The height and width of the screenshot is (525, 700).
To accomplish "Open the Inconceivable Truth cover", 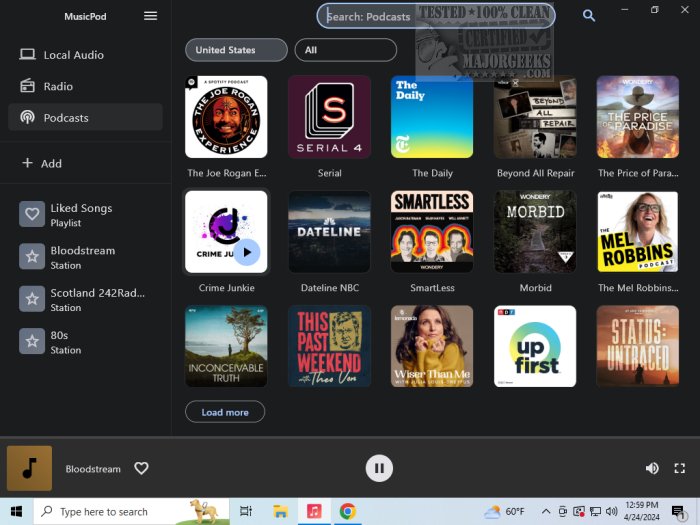I will [x=226, y=346].
